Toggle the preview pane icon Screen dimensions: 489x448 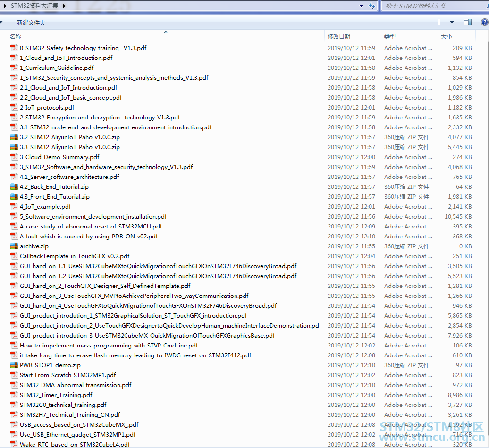[x=468, y=22]
